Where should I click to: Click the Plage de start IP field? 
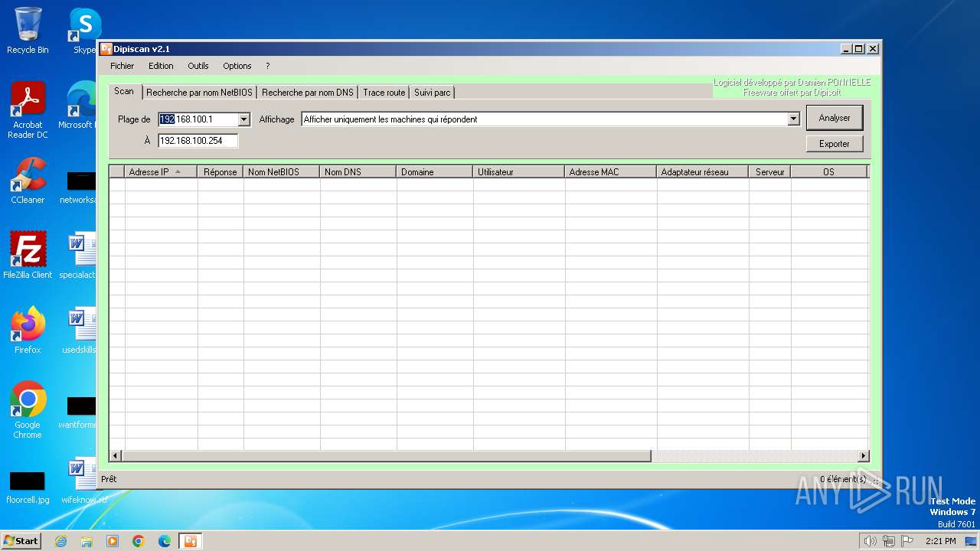198,119
